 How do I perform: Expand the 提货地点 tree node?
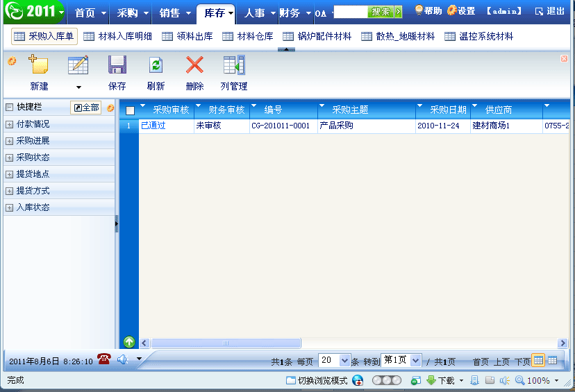(x=10, y=174)
